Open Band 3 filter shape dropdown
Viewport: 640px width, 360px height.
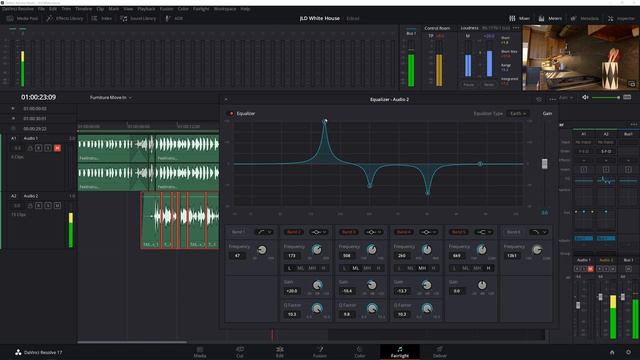pos(374,232)
